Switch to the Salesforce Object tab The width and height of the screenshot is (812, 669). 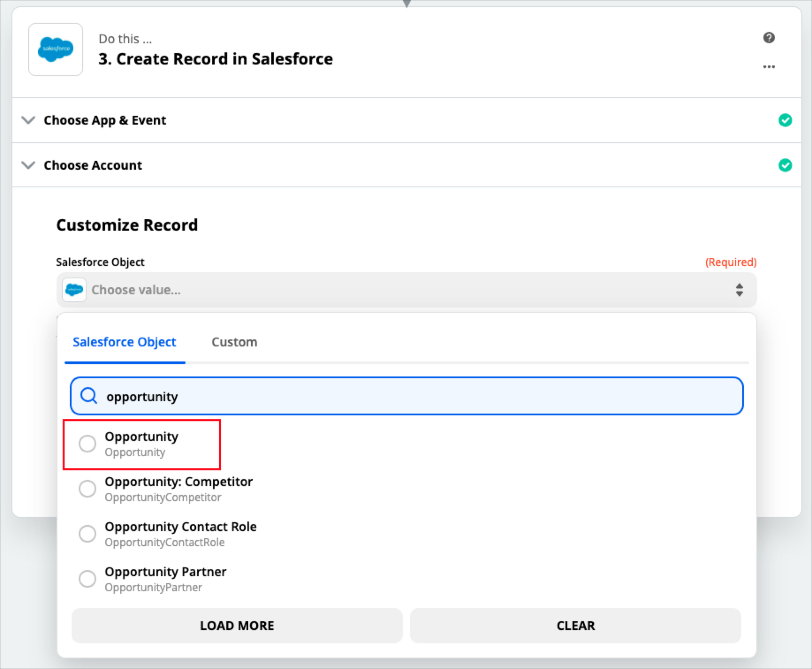(125, 342)
